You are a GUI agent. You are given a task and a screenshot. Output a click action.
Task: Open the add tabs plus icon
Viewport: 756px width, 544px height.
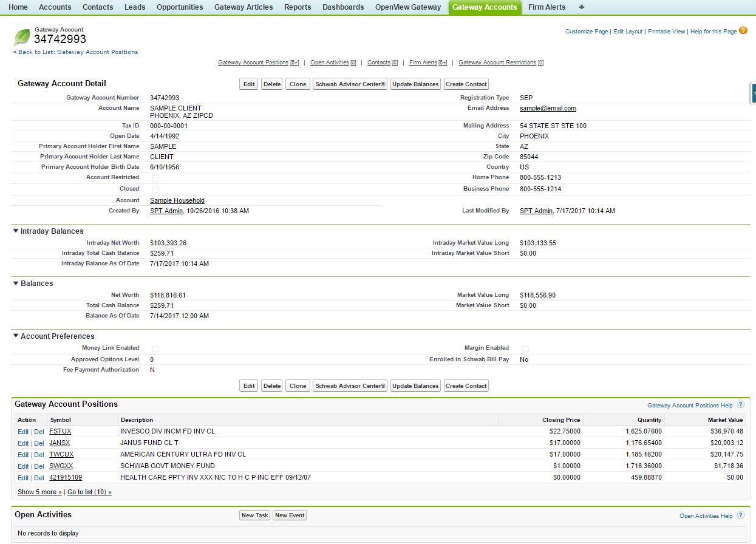pos(581,7)
